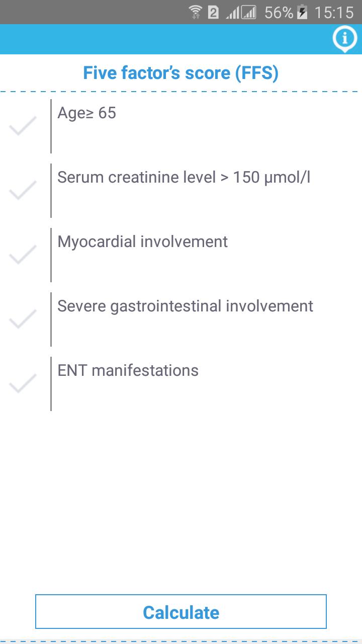The height and width of the screenshot is (644, 362).
Task: Tap the Five factor's score (FFS) title
Action: coord(181,73)
